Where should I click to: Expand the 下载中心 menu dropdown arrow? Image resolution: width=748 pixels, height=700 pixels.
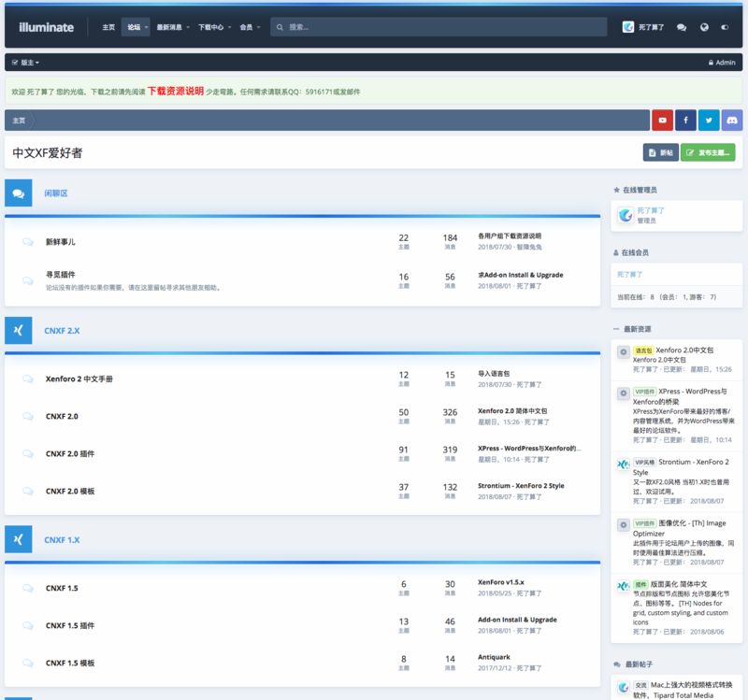(x=229, y=27)
